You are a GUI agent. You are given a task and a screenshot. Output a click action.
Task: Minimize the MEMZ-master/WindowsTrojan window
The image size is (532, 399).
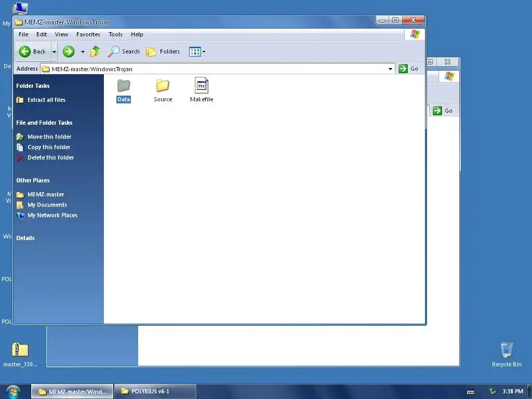coord(382,20)
